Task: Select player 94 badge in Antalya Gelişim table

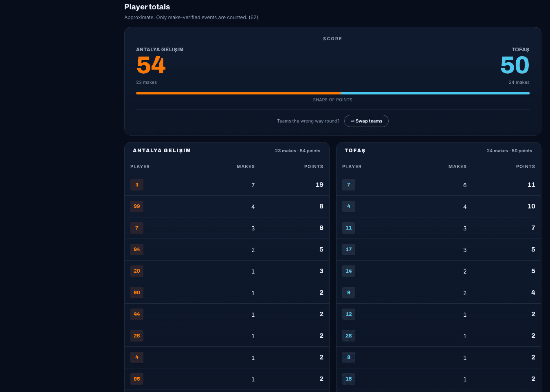Action: coord(137,250)
